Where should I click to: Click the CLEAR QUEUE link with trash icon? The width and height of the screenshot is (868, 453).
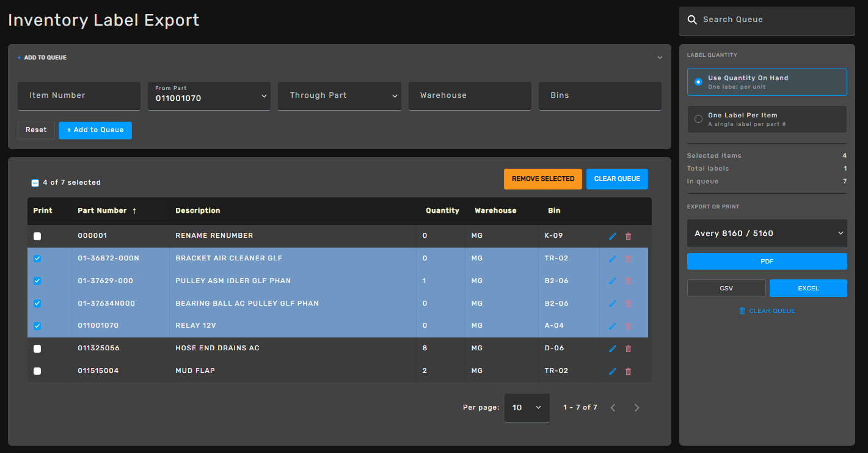pyautogui.click(x=767, y=311)
